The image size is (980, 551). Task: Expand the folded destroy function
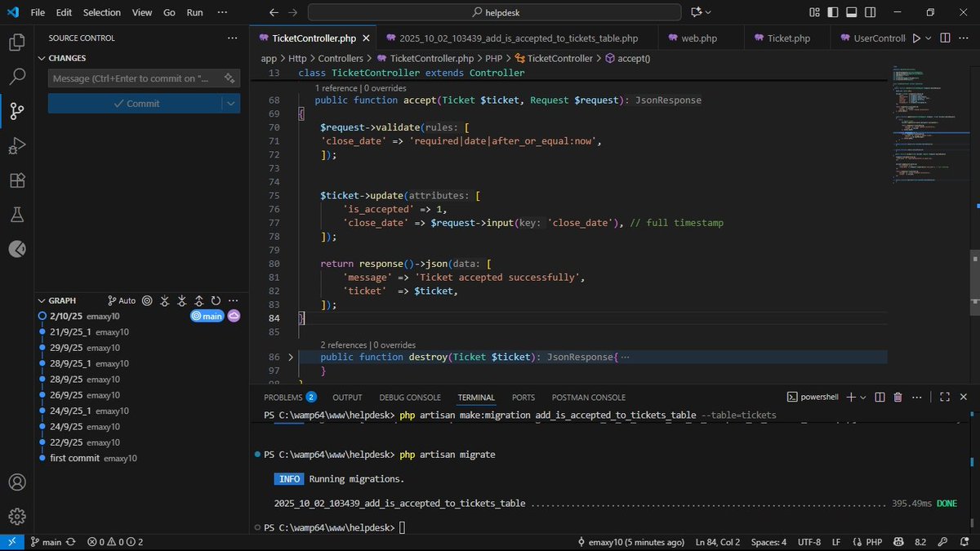pyautogui.click(x=291, y=357)
